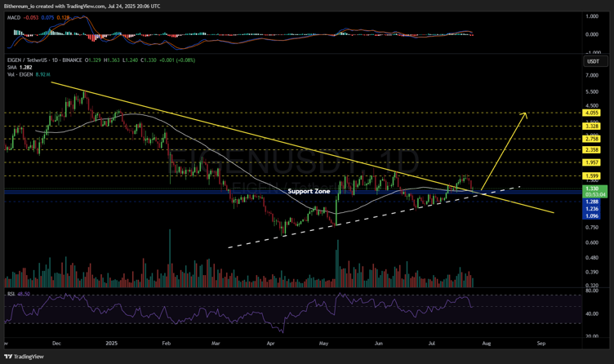Click the EIGEN / TetherUS symbol title
The width and height of the screenshot is (614, 364).
point(34,61)
